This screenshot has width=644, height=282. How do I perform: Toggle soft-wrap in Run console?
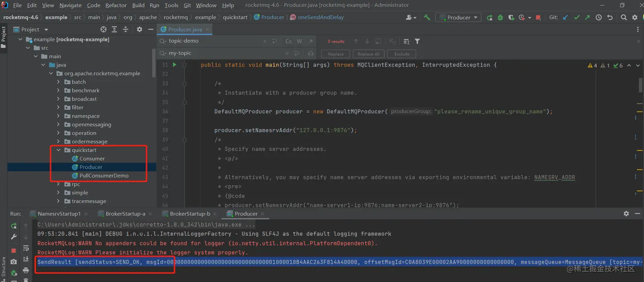[x=26, y=248]
